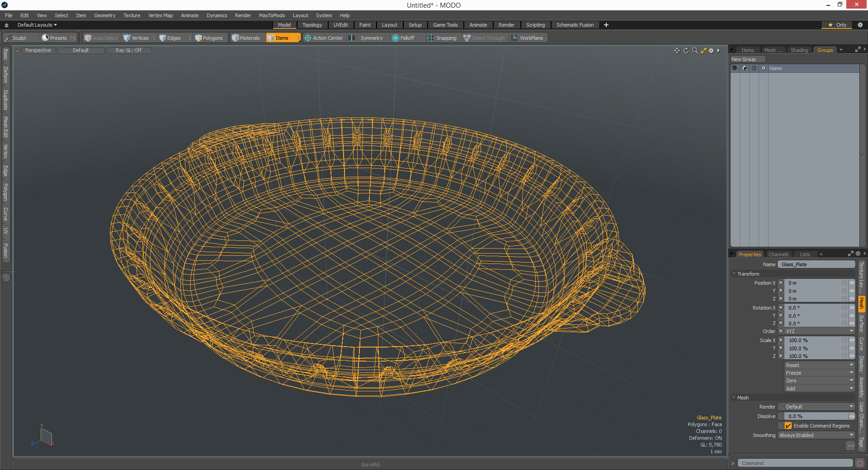This screenshot has height=470, width=868.
Task: Click the New Group button
Action: 747,59
